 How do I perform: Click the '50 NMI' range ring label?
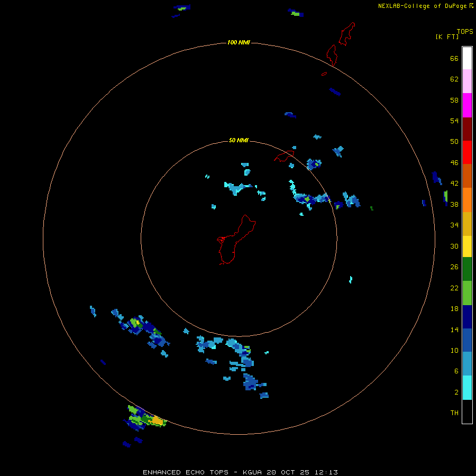click(x=239, y=140)
